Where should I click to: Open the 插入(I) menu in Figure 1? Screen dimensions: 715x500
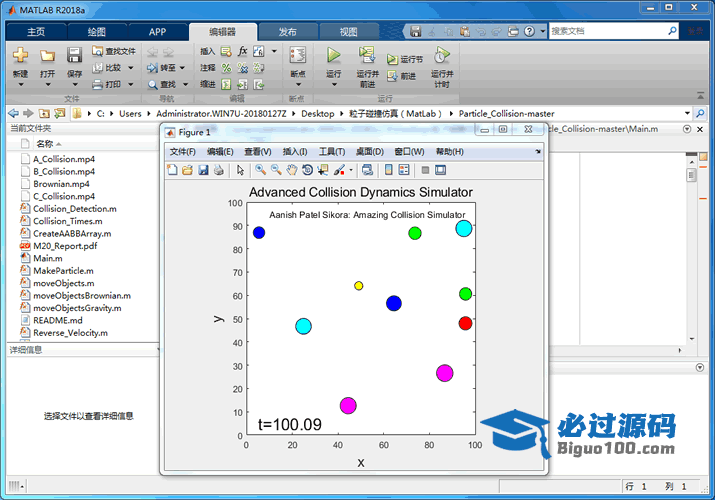point(295,152)
